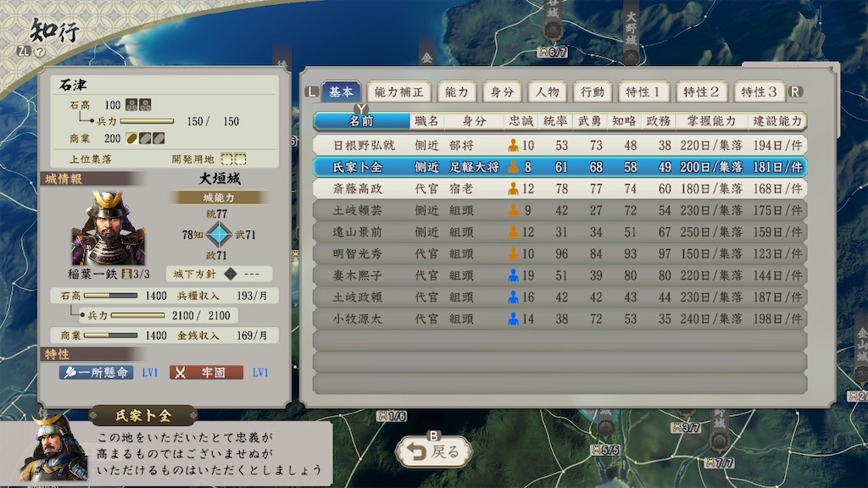Viewport: 868px width, 488px height.
Task: Sort by 建設能力 column header
Action: (x=777, y=121)
